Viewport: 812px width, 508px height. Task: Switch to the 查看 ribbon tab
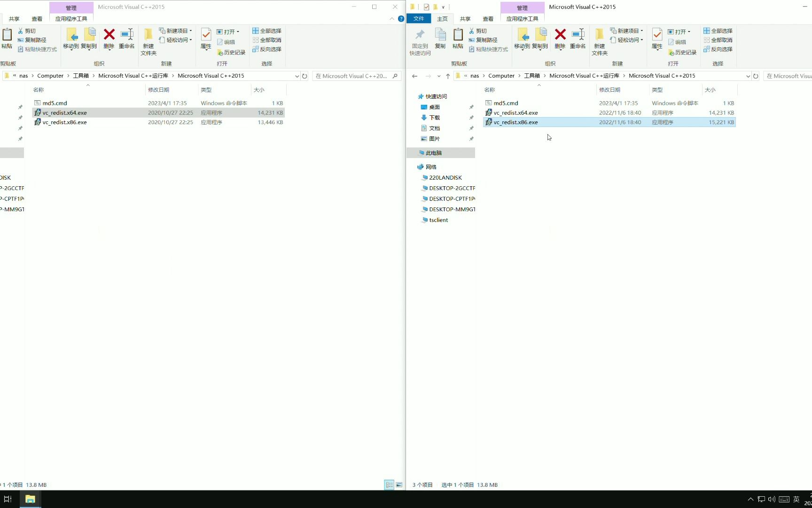pos(488,18)
